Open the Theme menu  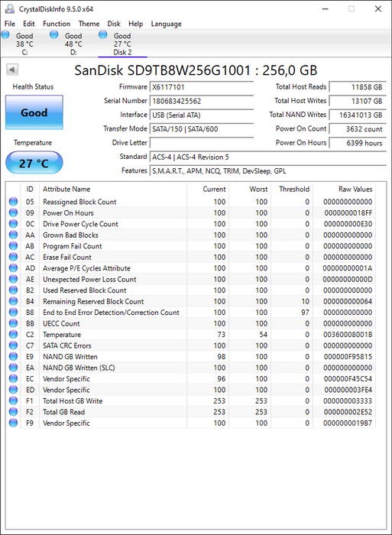click(x=89, y=24)
